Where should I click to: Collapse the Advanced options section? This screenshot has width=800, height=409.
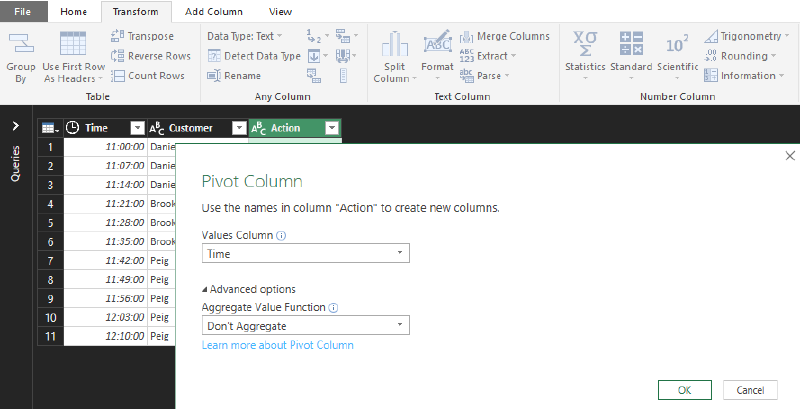point(248,289)
